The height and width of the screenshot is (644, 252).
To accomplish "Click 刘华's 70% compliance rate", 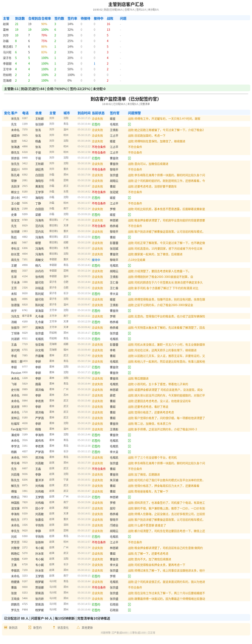I will click(x=44, y=35).
